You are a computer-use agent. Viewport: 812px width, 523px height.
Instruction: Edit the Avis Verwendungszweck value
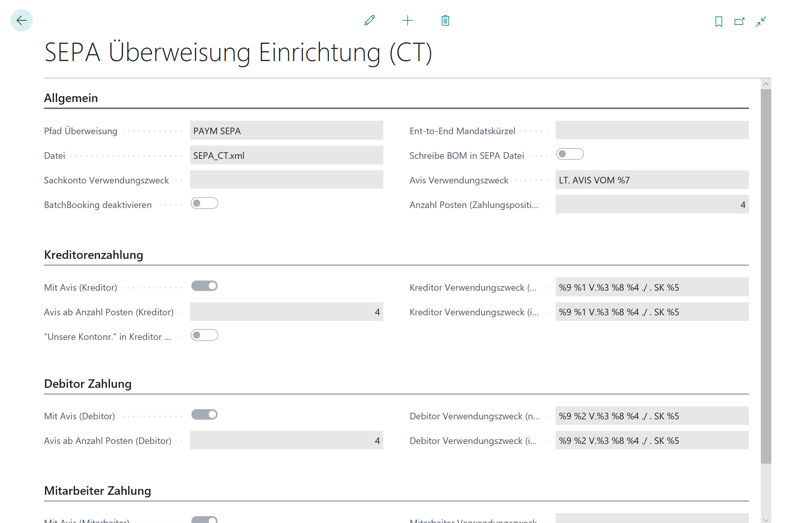click(651, 180)
